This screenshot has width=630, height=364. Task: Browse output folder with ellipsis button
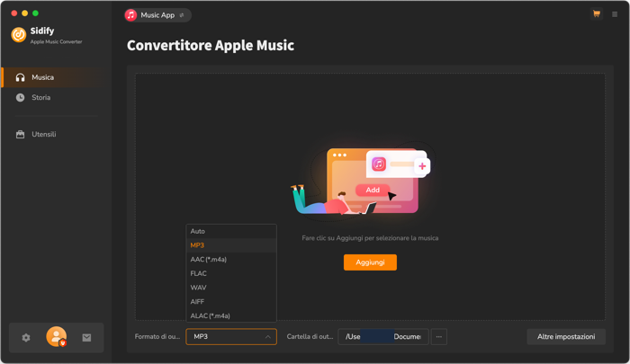(439, 337)
